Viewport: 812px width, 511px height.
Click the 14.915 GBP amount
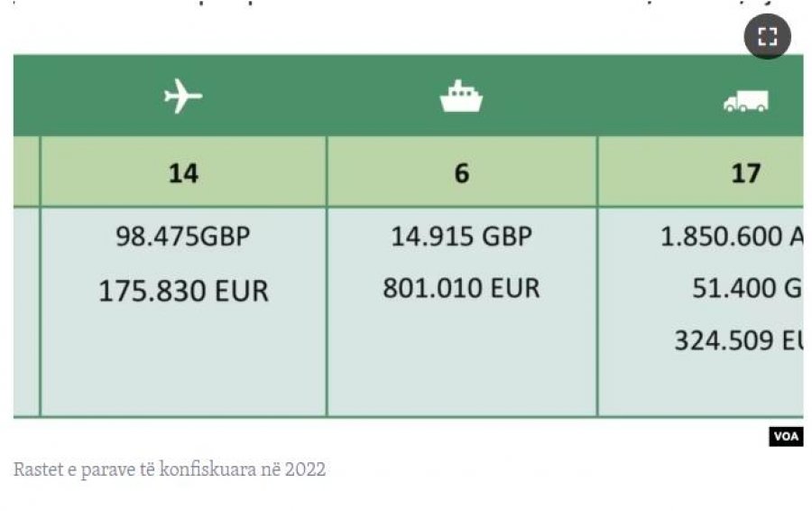click(x=461, y=237)
